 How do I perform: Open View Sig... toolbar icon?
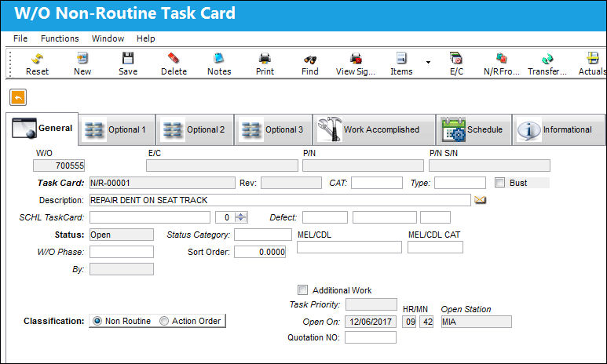[x=356, y=59]
